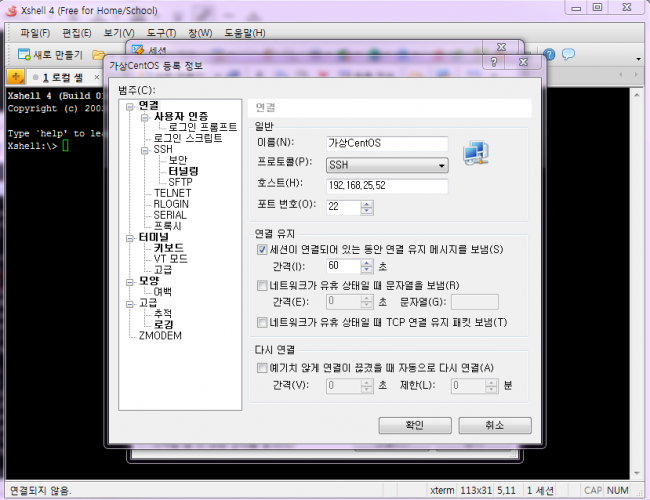Collapse the 모양 tree node
650x500 pixels.
pyautogui.click(x=130, y=282)
